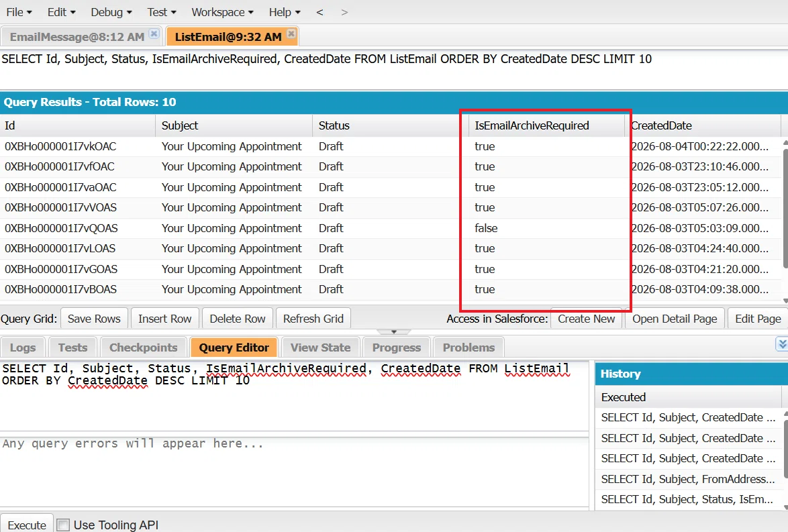Go back with the < navigation arrow
Viewport: 788px width, 532px height.
[319, 12]
